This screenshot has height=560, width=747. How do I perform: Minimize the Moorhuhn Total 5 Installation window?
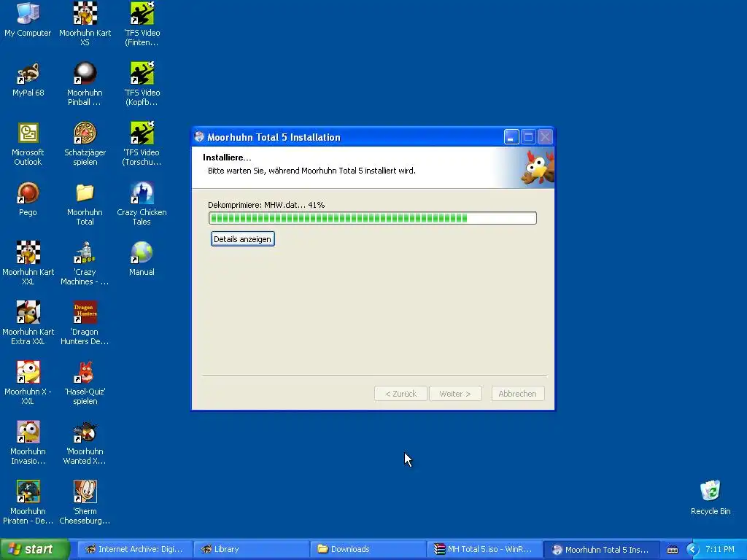click(x=511, y=137)
